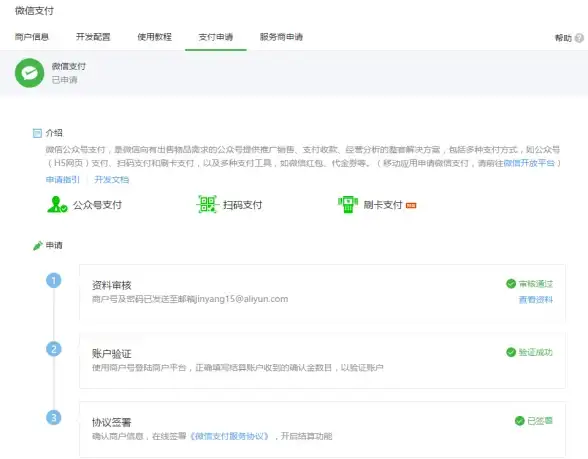Click the 帮助 link

pos(563,38)
